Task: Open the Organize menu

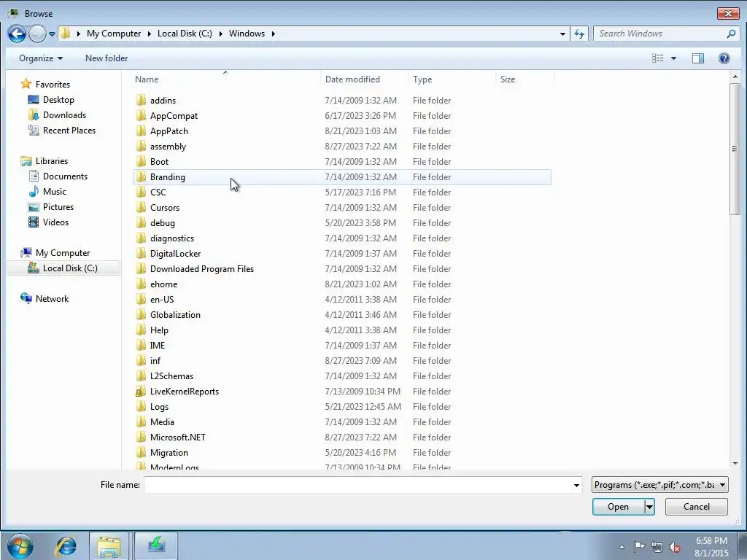Action: (x=41, y=58)
